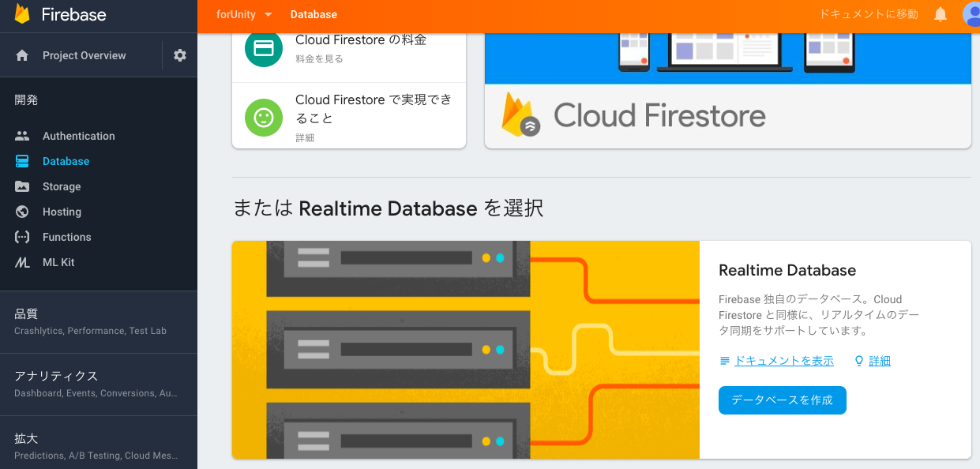
Task: Click the Hosting globe icon
Action: (22, 212)
